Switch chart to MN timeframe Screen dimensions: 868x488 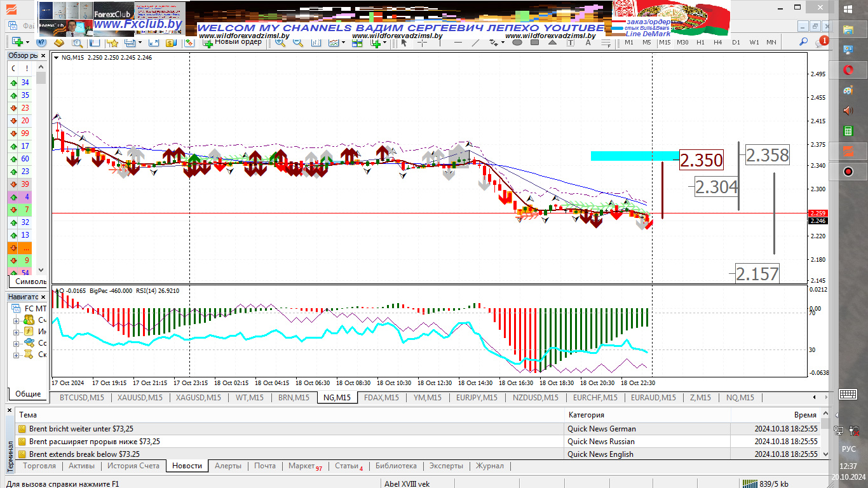click(771, 43)
